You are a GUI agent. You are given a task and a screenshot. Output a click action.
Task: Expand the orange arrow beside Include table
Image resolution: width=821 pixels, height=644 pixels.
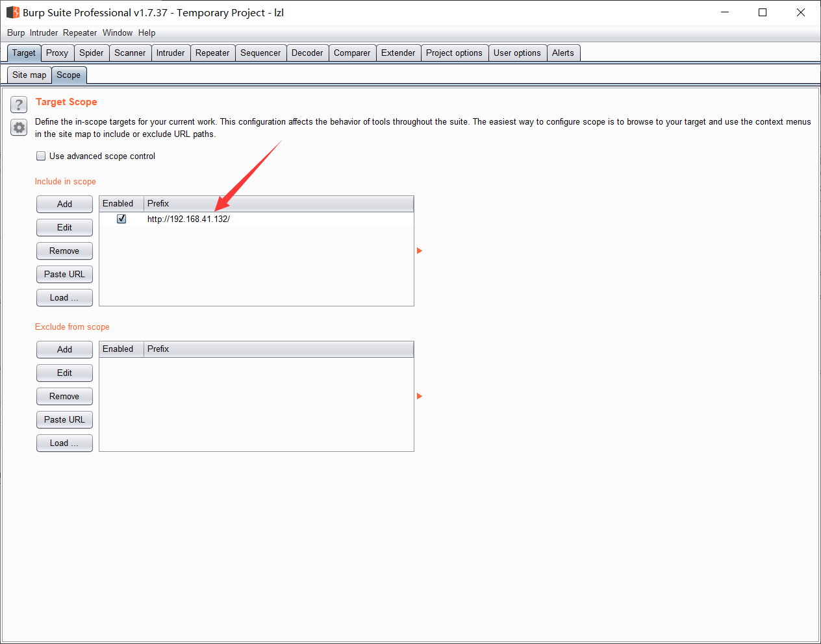coord(419,250)
